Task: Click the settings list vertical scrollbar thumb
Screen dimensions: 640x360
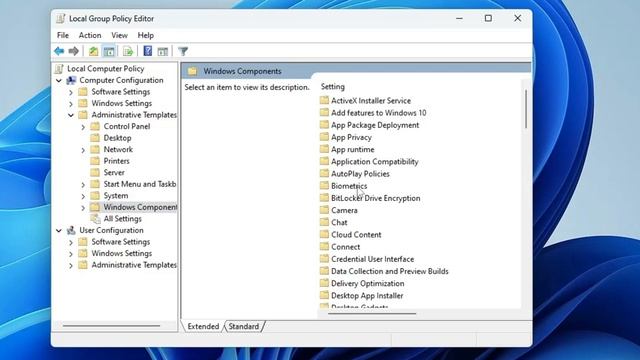Action: (x=526, y=109)
